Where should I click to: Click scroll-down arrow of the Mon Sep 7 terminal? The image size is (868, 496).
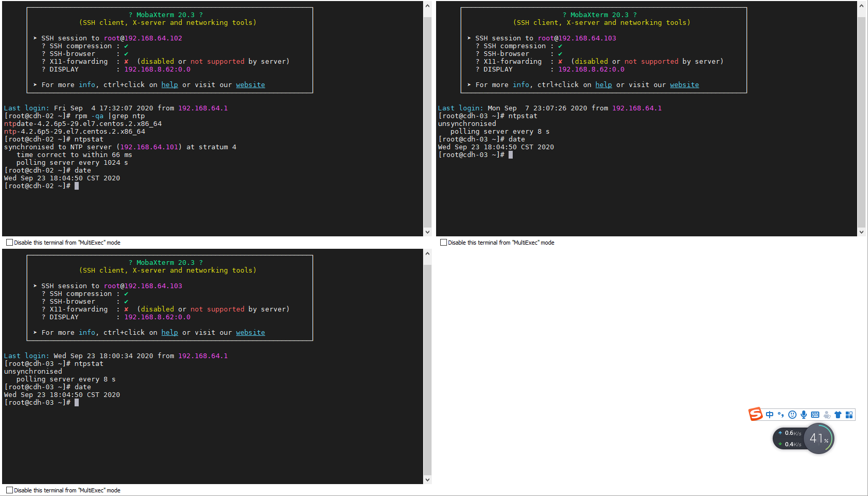pos(861,232)
